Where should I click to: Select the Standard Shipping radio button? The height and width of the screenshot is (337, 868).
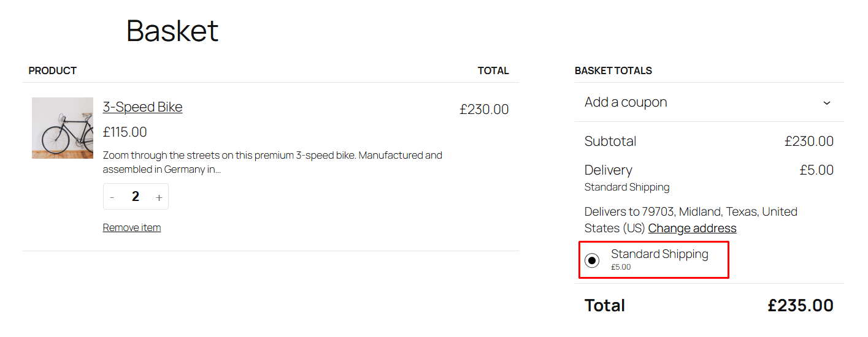[592, 260]
